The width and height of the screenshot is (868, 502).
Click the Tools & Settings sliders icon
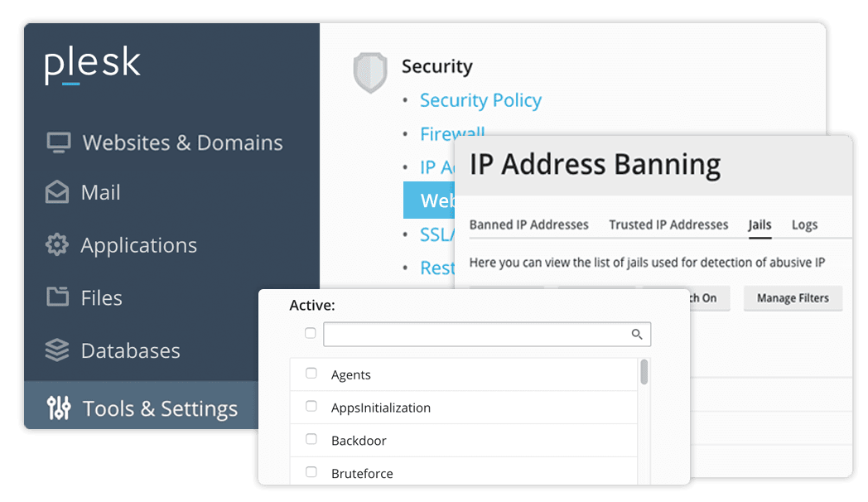[x=59, y=408]
